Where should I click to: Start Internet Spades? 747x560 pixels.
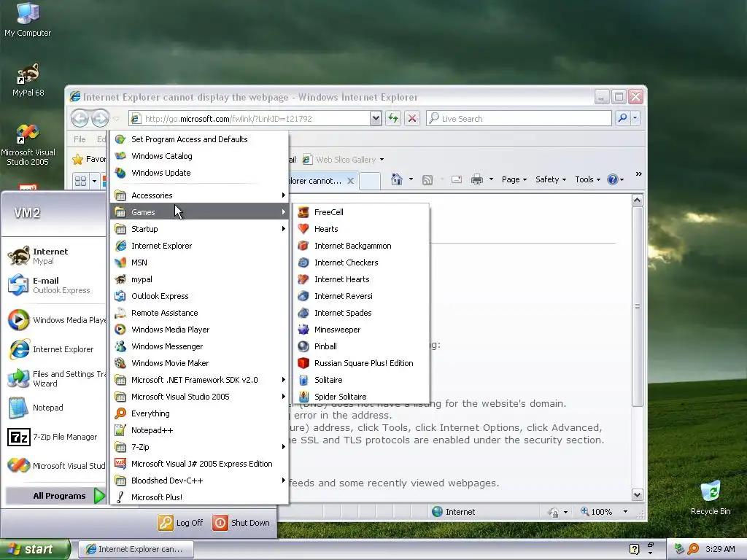(x=361, y=313)
